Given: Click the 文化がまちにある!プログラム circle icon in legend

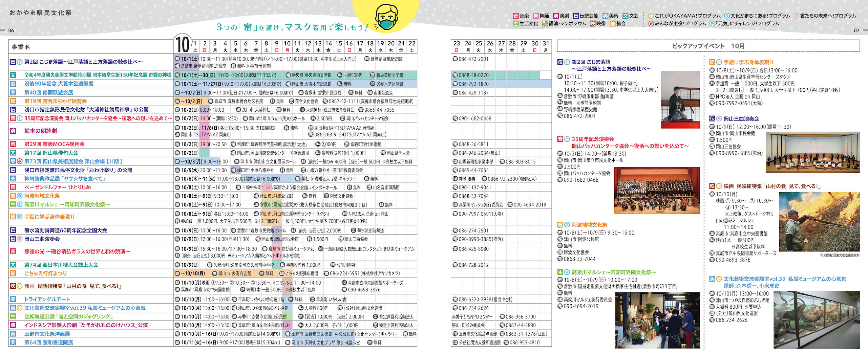Looking at the screenshot, I should [x=727, y=16].
